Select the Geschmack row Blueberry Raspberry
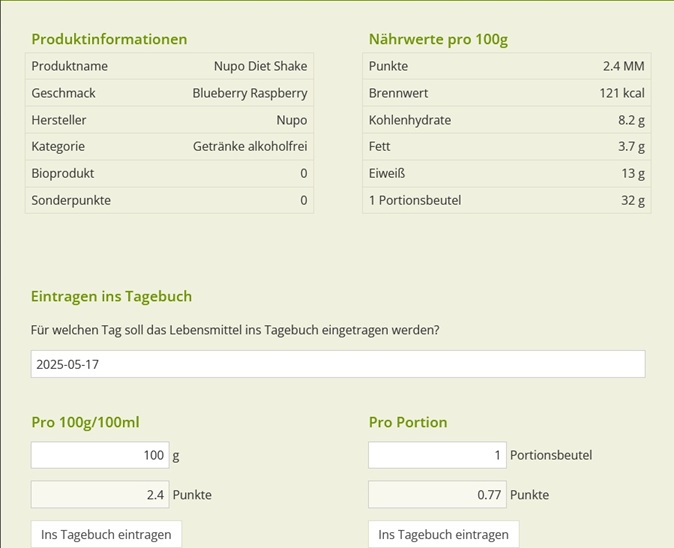674x548 pixels. click(x=169, y=93)
